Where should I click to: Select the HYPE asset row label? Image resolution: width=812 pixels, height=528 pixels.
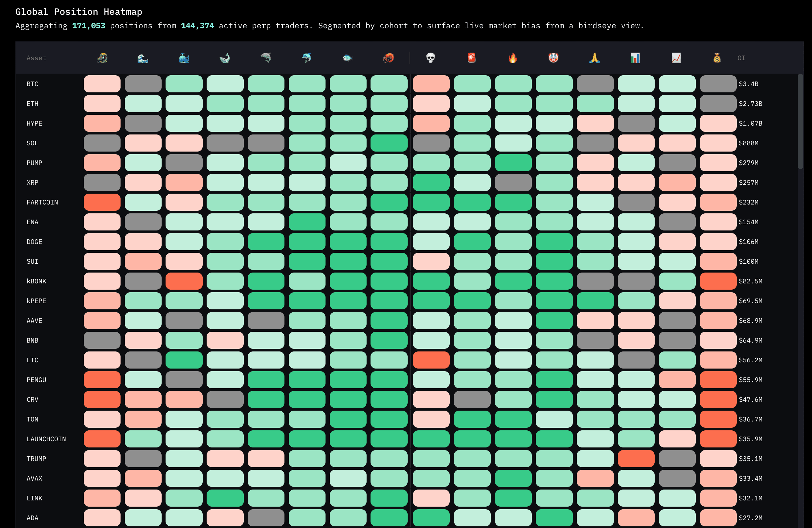[x=34, y=123]
